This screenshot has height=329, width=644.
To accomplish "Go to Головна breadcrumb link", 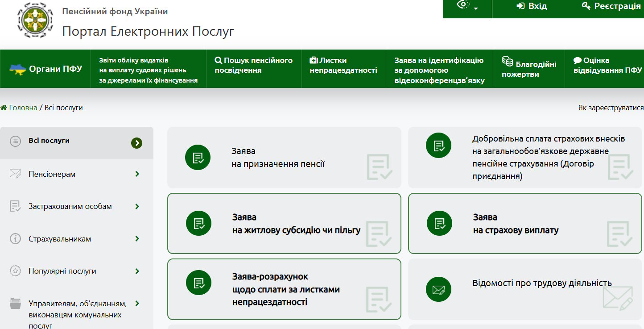I will (23, 108).
